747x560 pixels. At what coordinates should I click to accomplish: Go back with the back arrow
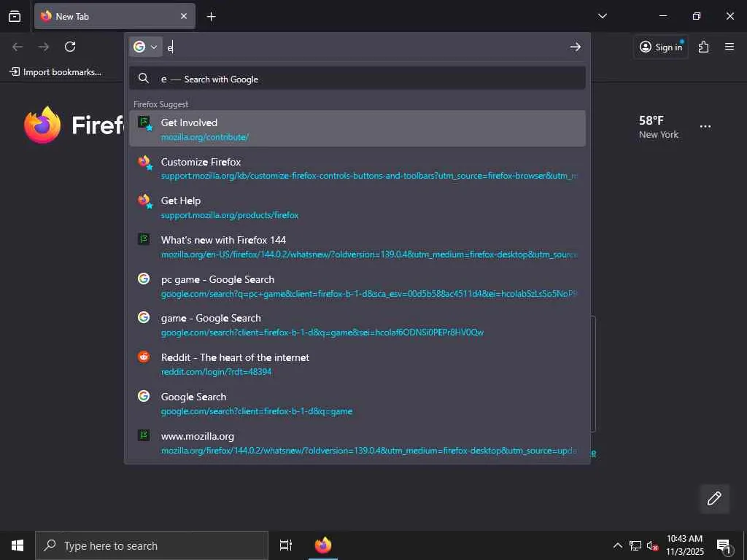[x=18, y=47]
